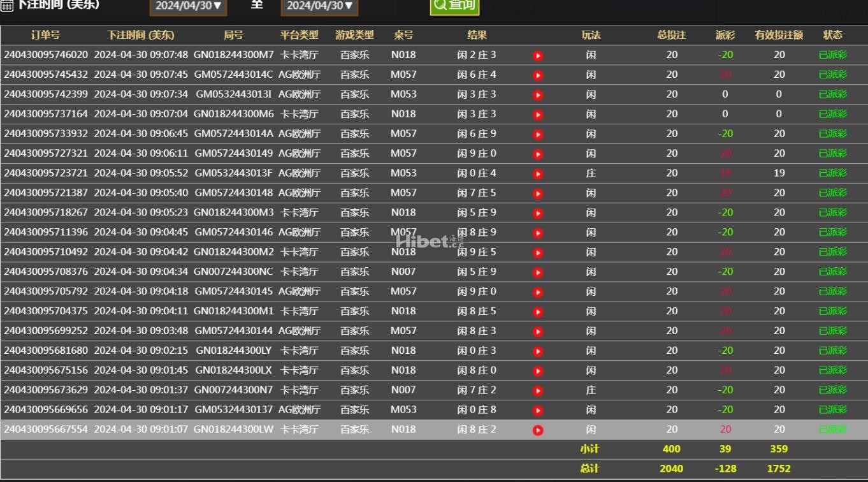The height and width of the screenshot is (482, 868).
Task: Click the 有效投注额 column header
Action: (779, 35)
